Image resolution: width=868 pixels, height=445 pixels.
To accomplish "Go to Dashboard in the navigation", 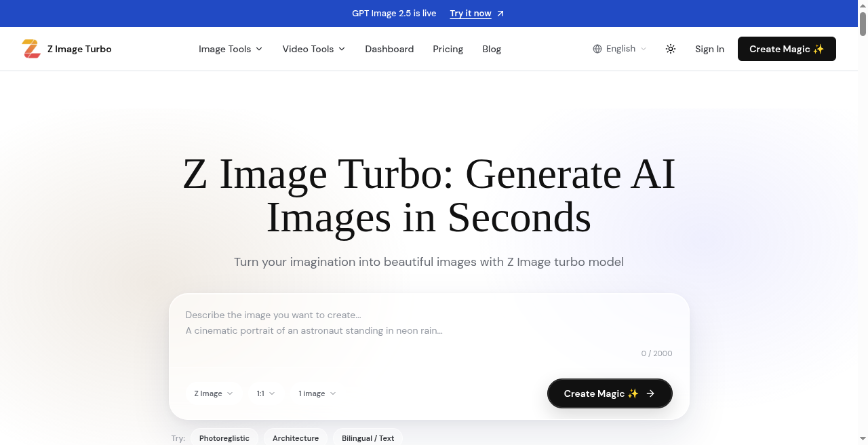I will point(389,49).
